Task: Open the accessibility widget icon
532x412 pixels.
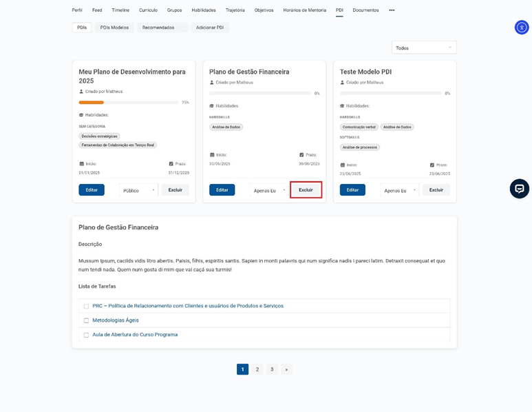Action: (521, 28)
